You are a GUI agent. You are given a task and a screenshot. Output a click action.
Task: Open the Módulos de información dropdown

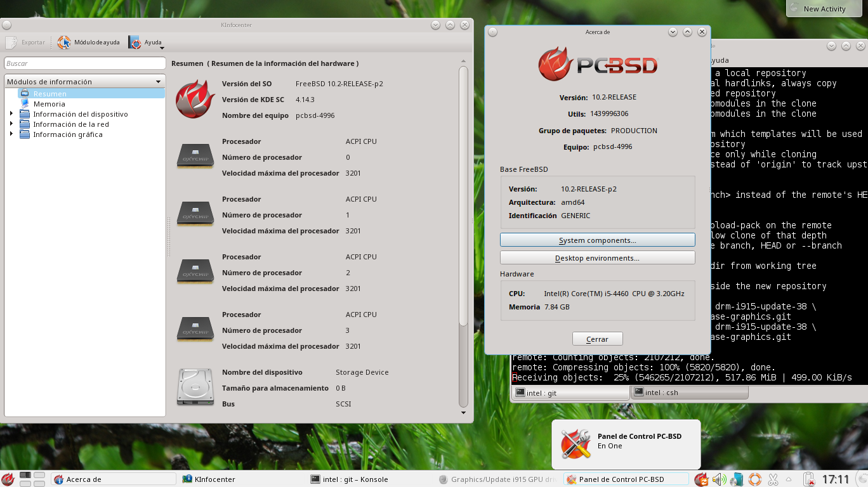84,82
